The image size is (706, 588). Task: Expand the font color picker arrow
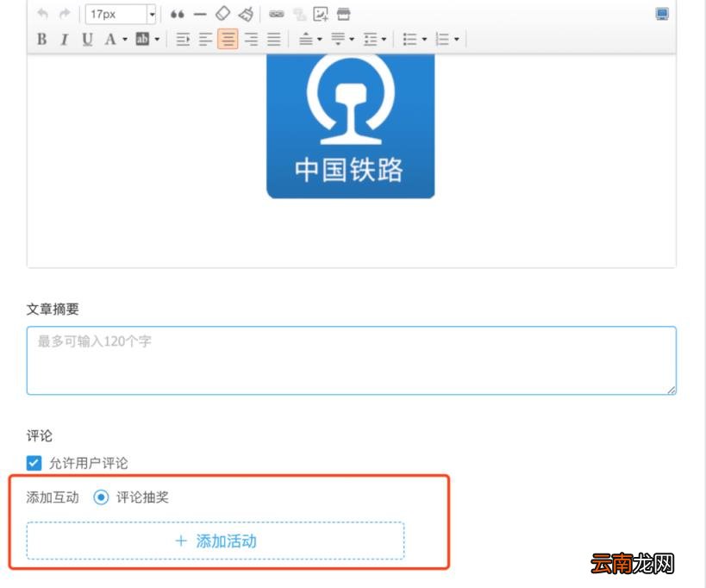[125, 39]
